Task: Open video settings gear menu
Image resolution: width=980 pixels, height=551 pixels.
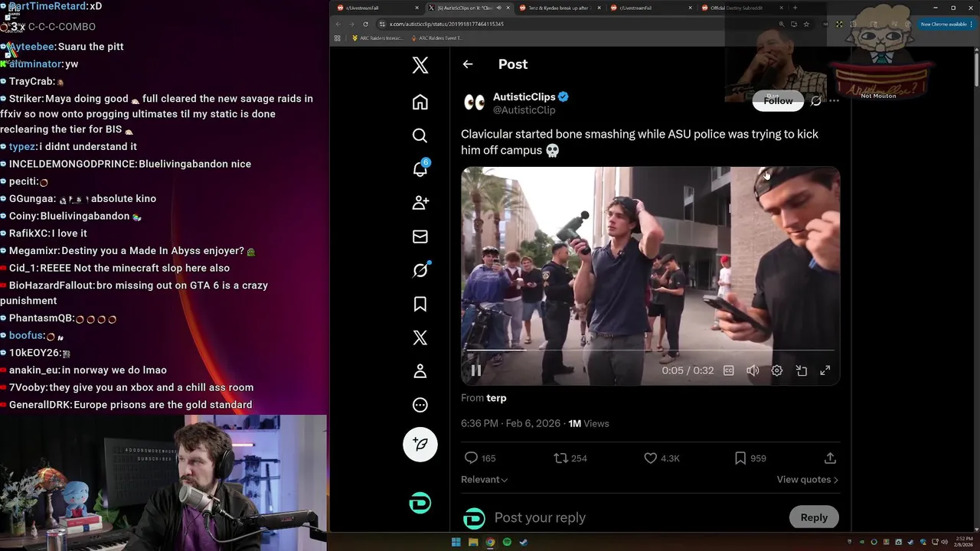Action: click(x=777, y=370)
